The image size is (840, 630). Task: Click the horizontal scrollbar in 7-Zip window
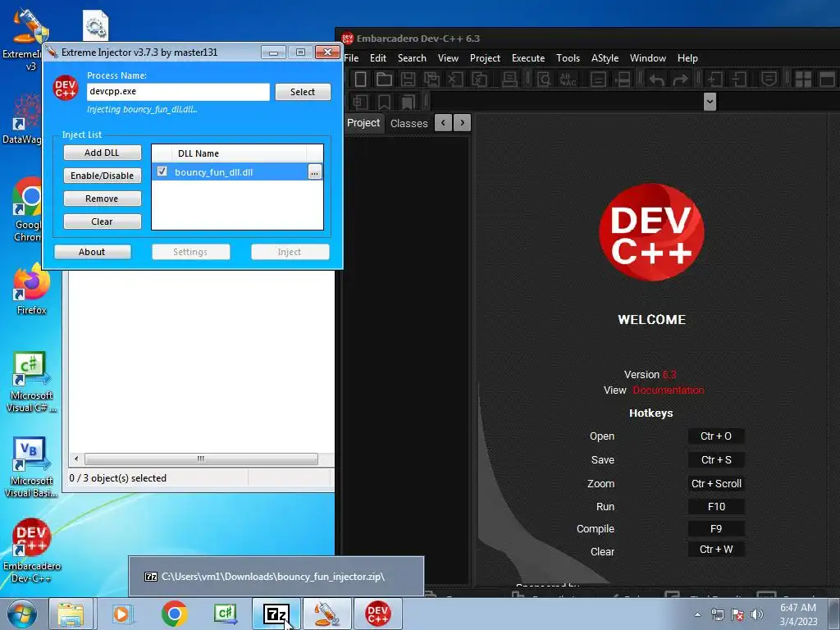(x=201, y=459)
